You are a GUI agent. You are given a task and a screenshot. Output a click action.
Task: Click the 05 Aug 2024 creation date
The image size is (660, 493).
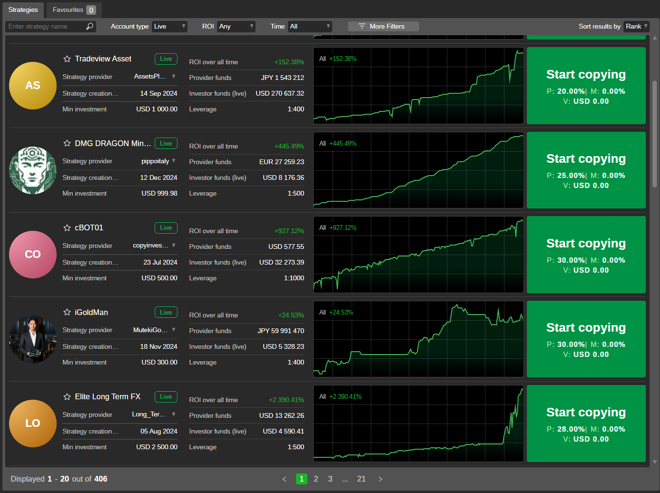click(x=159, y=432)
